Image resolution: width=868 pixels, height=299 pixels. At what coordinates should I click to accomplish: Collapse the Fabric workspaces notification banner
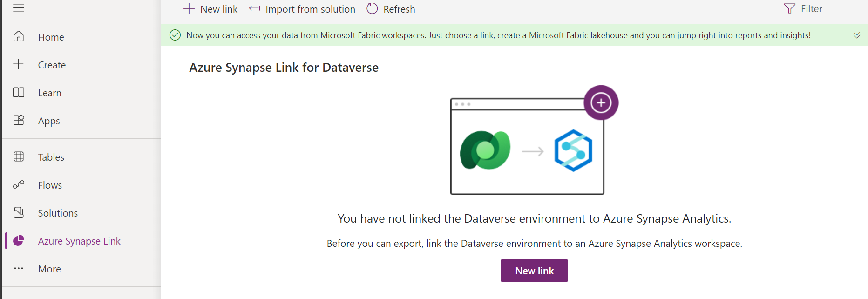point(856,34)
